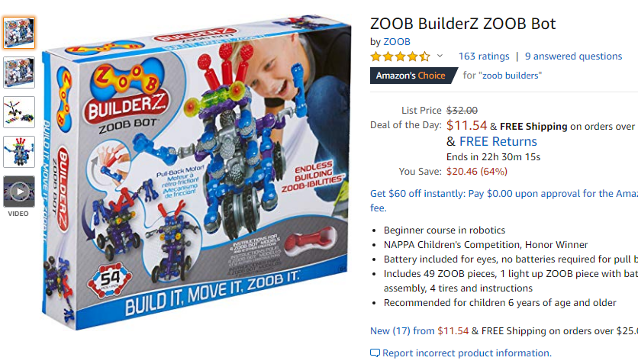Click the ZOOB BuilderZ ZOOB Bot title

[x=462, y=24]
